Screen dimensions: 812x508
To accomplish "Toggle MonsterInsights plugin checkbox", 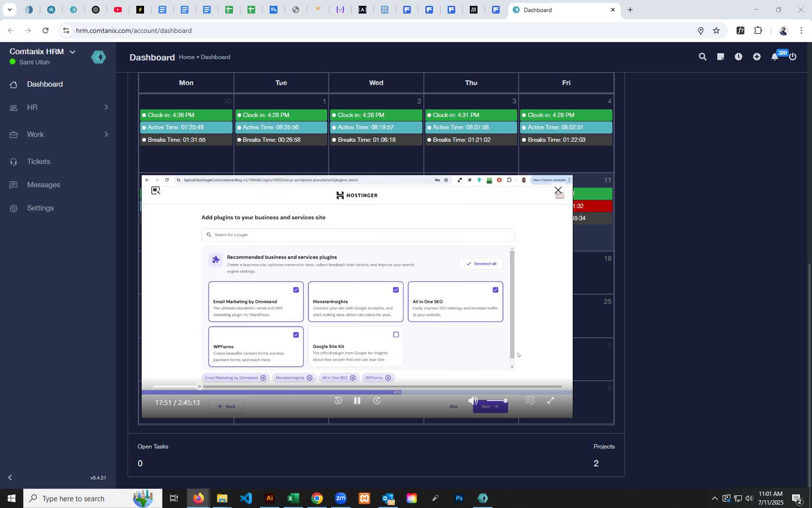I will (x=396, y=290).
